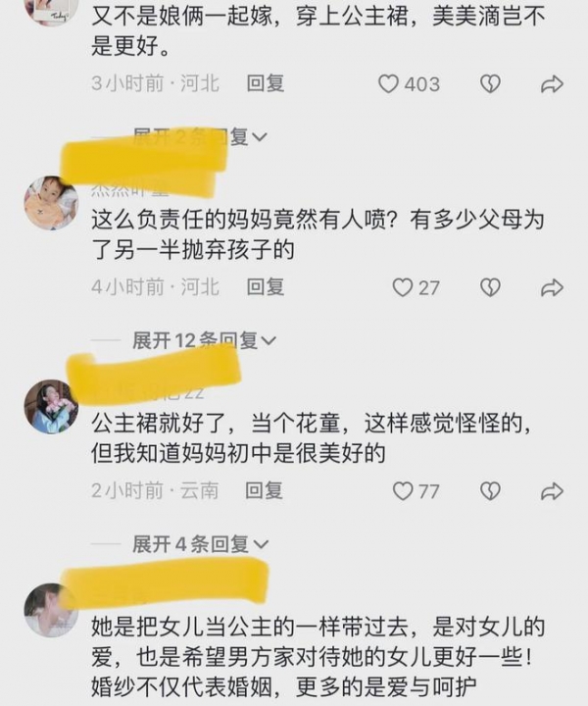Open the comment text about 公主裙就好了
588x706 pixels.
point(311,438)
